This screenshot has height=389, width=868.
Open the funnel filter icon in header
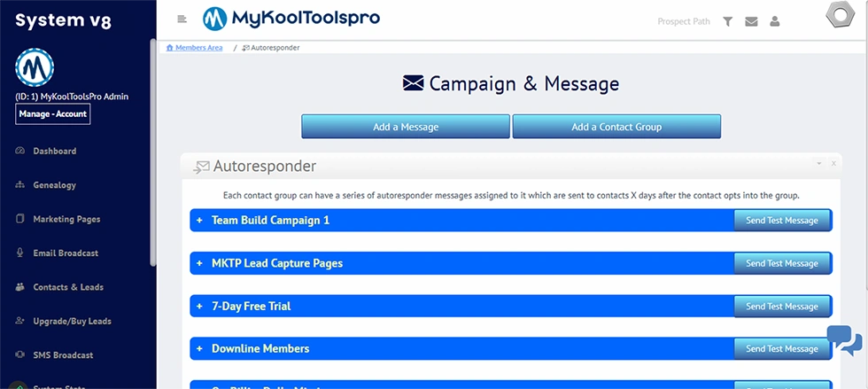point(727,21)
